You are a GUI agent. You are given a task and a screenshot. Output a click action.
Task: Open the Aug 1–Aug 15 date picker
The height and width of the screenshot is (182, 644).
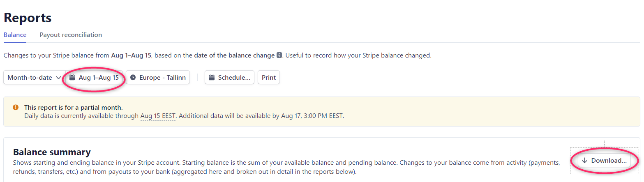[x=94, y=78]
